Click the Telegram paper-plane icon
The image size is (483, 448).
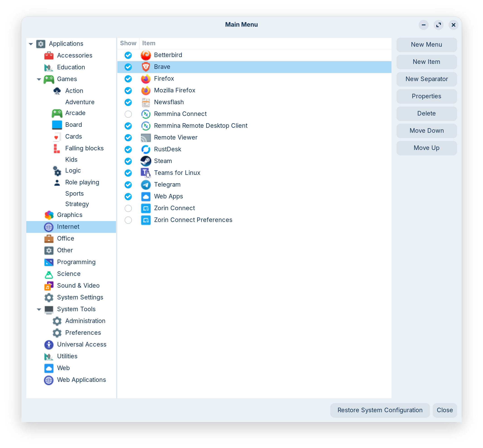pos(146,185)
